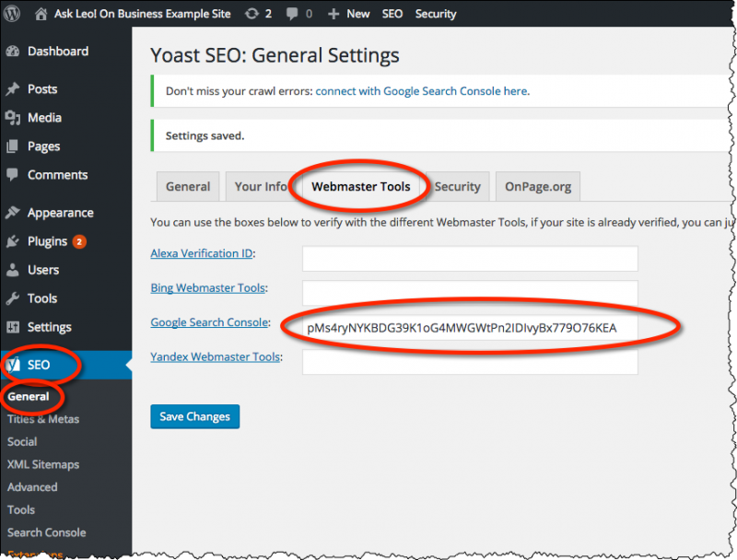Go to Dashboard in sidebar

[x=58, y=52]
